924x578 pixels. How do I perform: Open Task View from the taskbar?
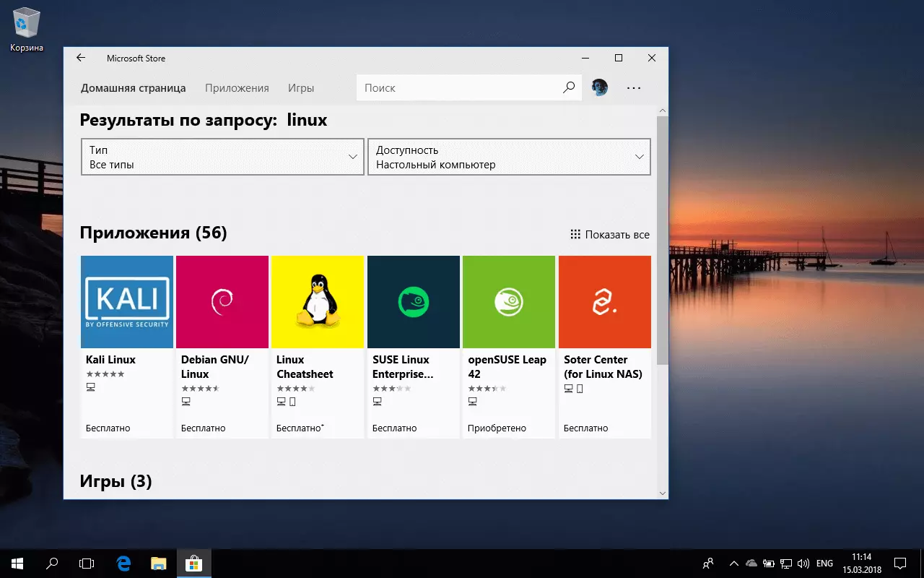coord(87,563)
